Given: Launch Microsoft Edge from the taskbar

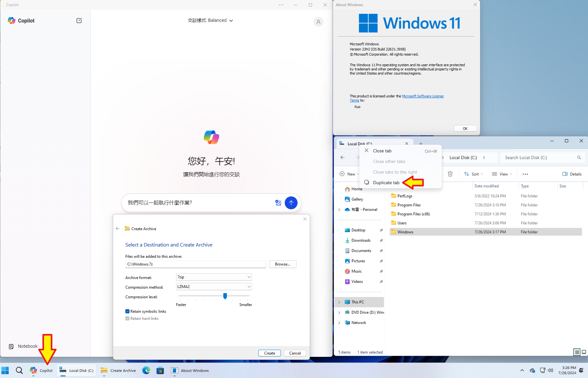Looking at the screenshot, I should pos(146,370).
